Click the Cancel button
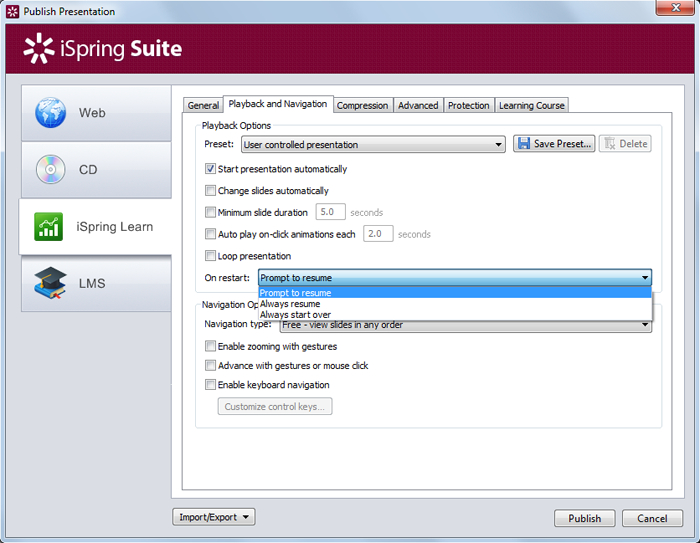Viewport: 700px width, 543px height. (652, 518)
